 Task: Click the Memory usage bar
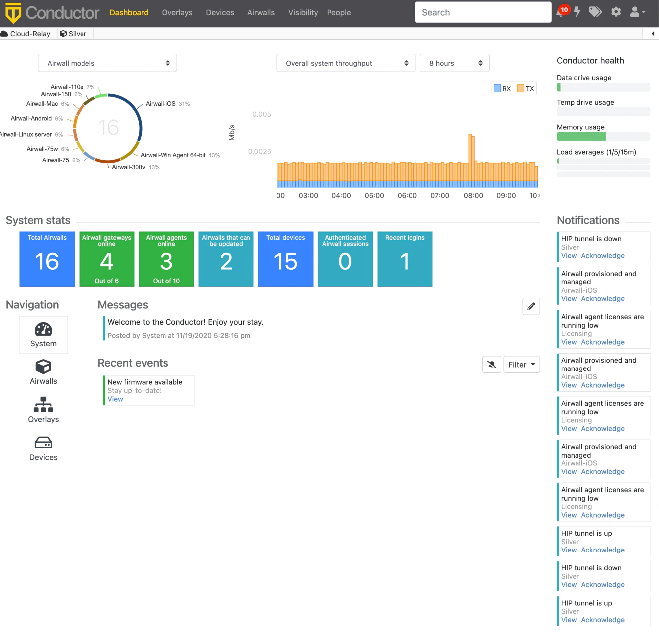click(603, 137)
